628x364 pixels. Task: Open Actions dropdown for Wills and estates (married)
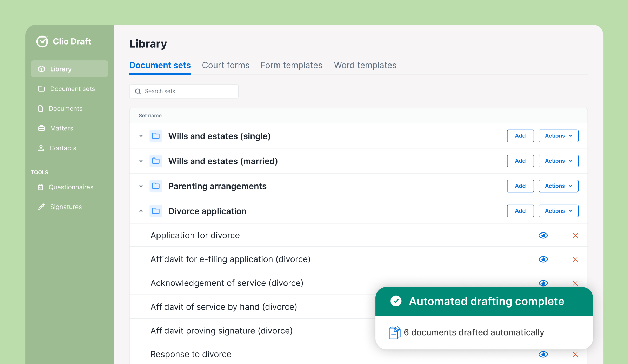(x=558, y=161)
